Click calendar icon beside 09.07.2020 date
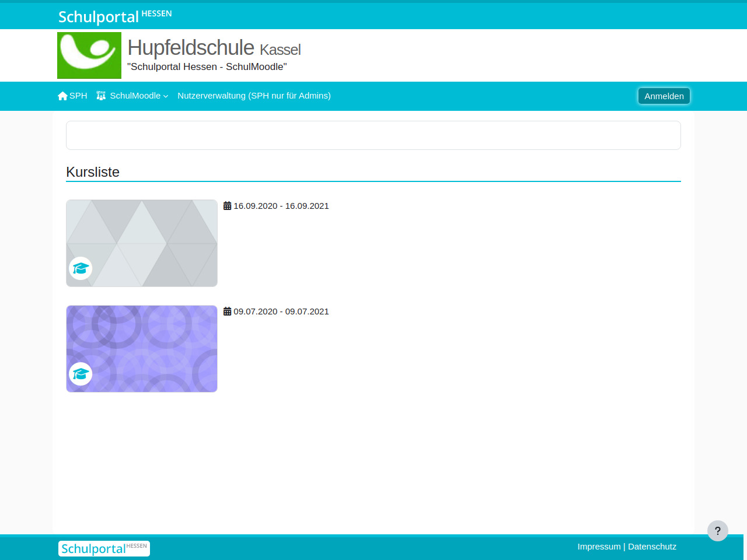 coord(228,311)
